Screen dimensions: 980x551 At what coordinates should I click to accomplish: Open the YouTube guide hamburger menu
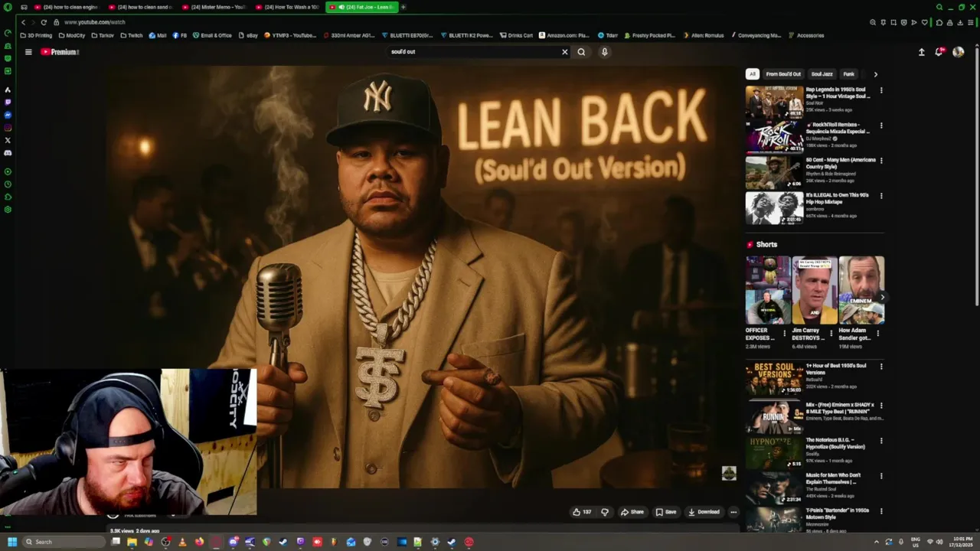(x=28, y=52)
